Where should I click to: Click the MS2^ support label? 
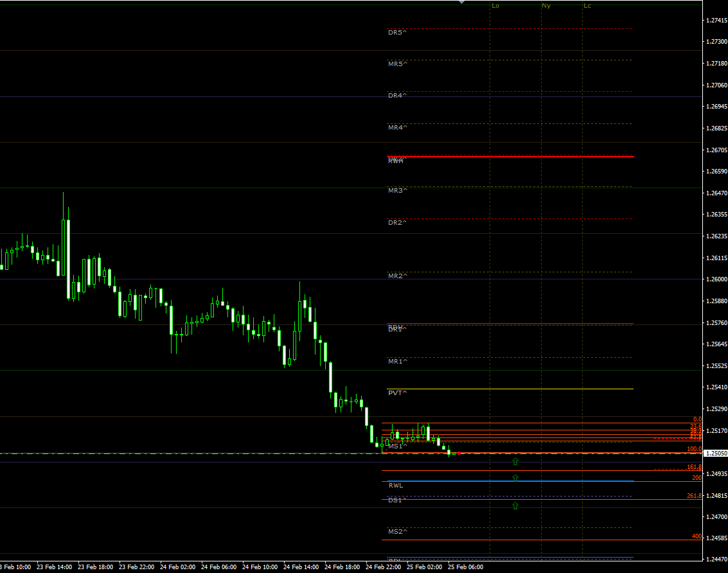(x=397, y=532)
